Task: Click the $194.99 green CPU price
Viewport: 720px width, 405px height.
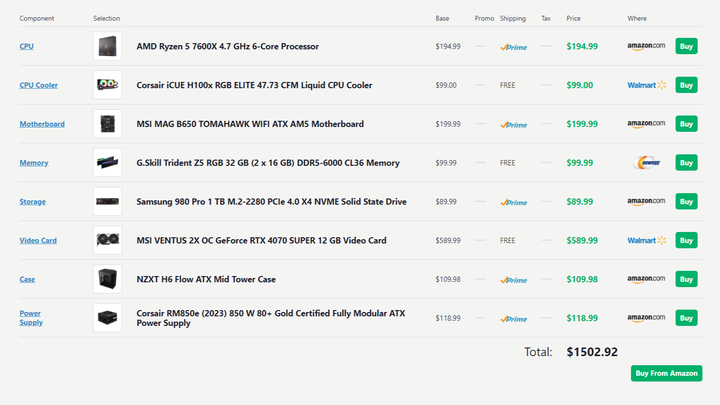Action: [582, 46]
